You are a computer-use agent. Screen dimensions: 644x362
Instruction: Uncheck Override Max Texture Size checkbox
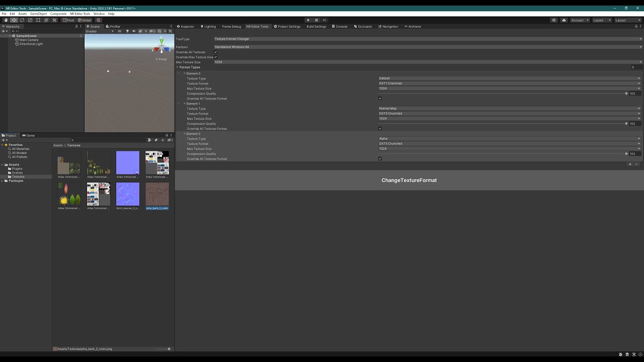216,57
